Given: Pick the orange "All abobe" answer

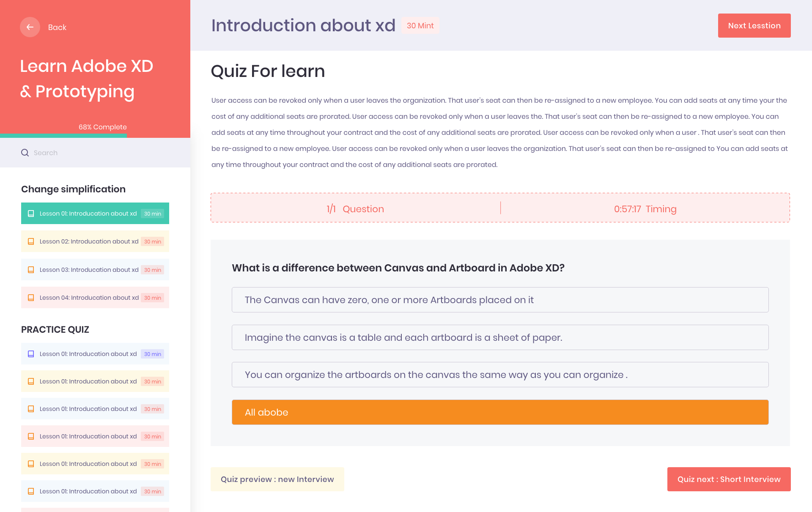Looking at the screenshot, I should point(500,412).
